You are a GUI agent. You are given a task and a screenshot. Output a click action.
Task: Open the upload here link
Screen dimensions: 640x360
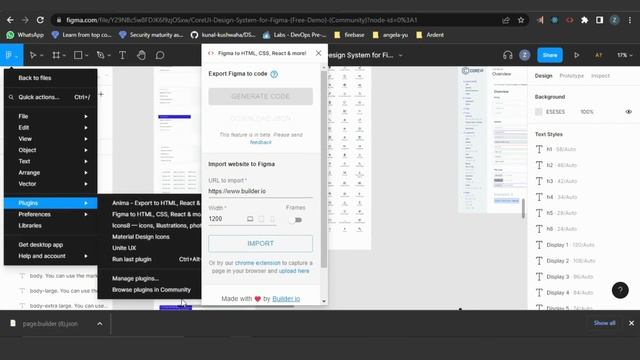click(x=294, y=271)
